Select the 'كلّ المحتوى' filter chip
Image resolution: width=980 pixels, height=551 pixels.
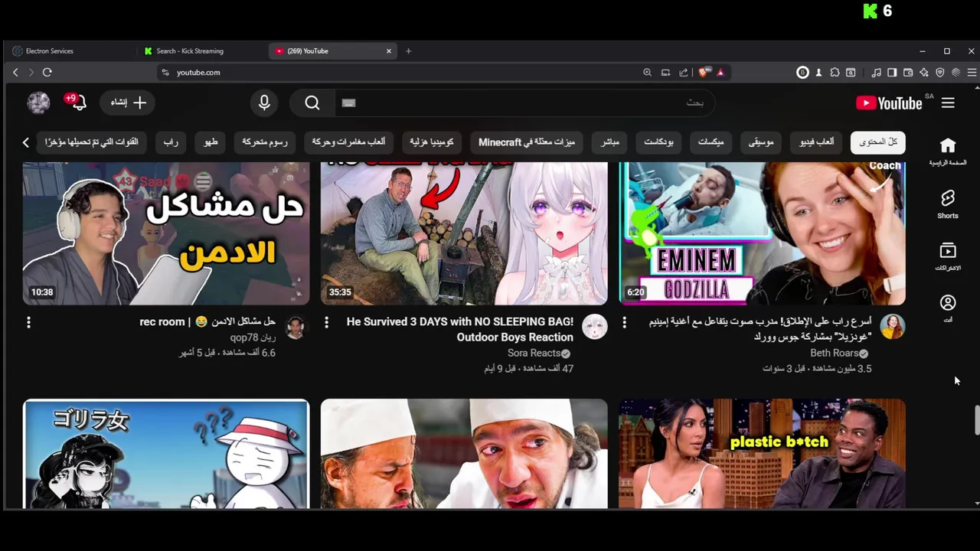[x=877, y=142]
